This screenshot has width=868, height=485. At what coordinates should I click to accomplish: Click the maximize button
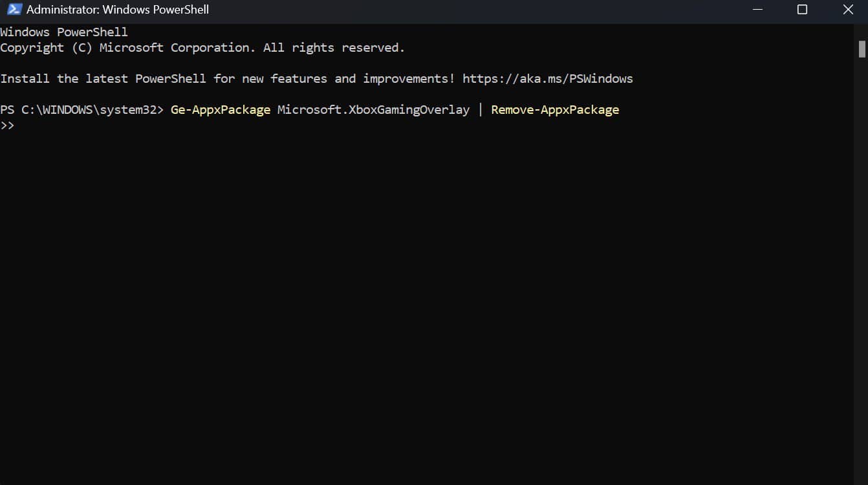pos(801,9)
